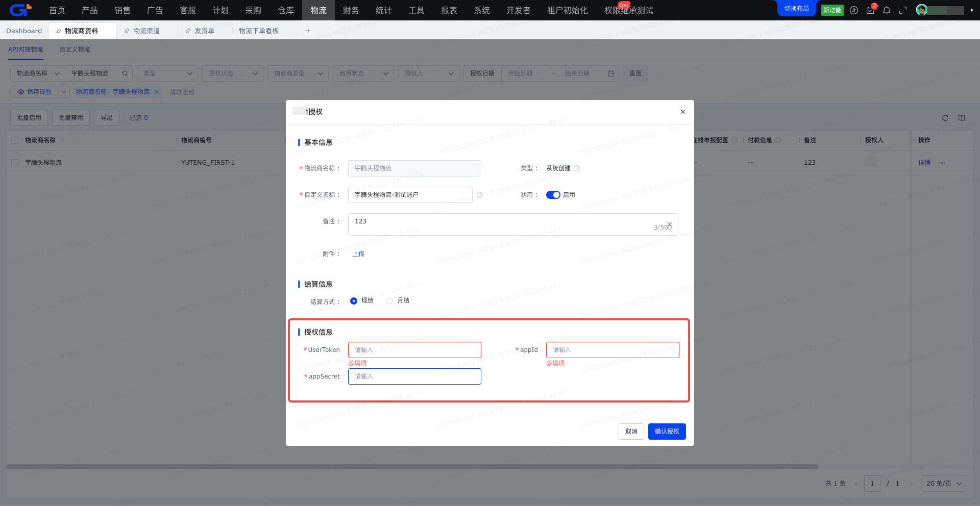Switch to the Dashboard tab

[24, 31]
